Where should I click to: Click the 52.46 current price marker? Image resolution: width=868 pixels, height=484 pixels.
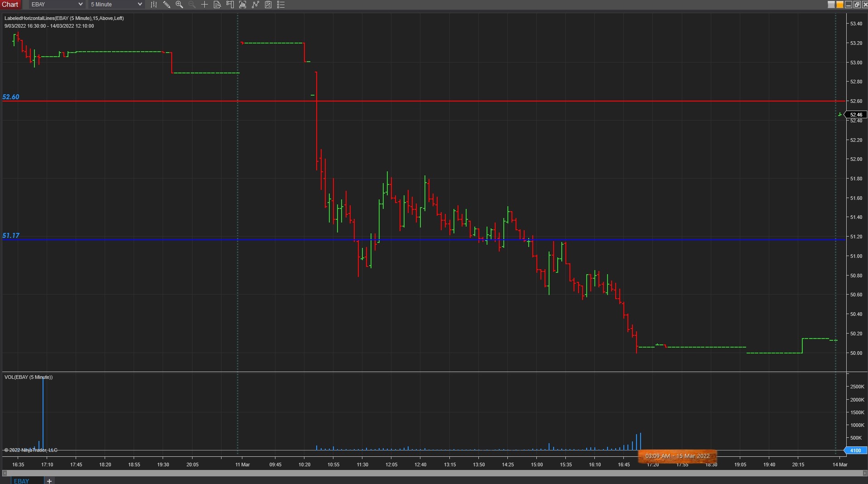pyautogui.click(x=856, y=115)
